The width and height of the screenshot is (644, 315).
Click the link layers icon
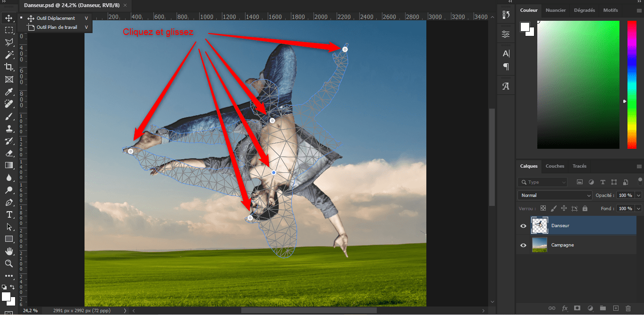click(x=551, y=308)
